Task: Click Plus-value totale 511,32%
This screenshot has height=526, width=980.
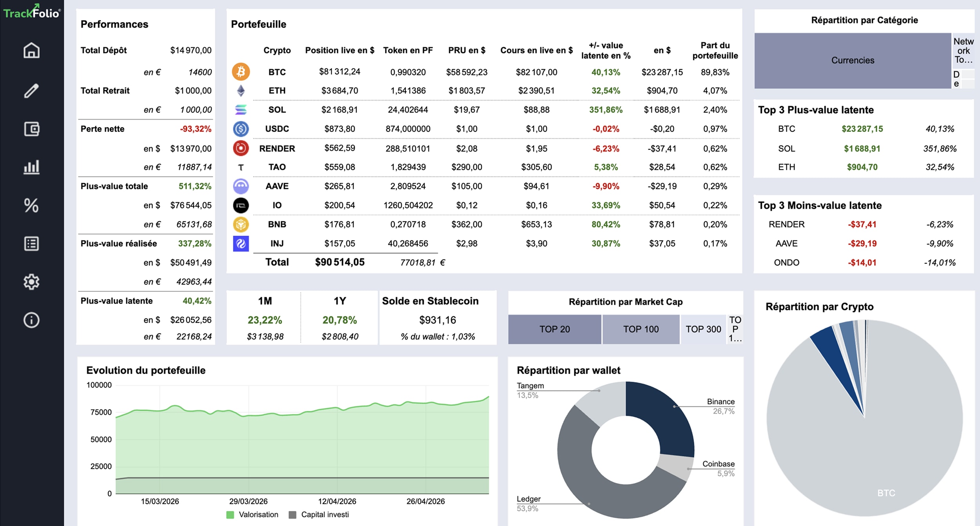Action: [x=195, y=186]
